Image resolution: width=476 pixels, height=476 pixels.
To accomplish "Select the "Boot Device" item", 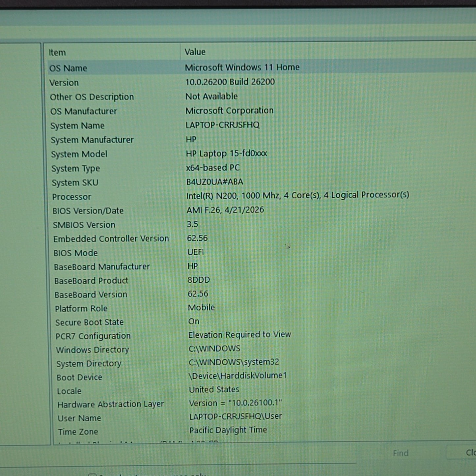I will point(79,378).
